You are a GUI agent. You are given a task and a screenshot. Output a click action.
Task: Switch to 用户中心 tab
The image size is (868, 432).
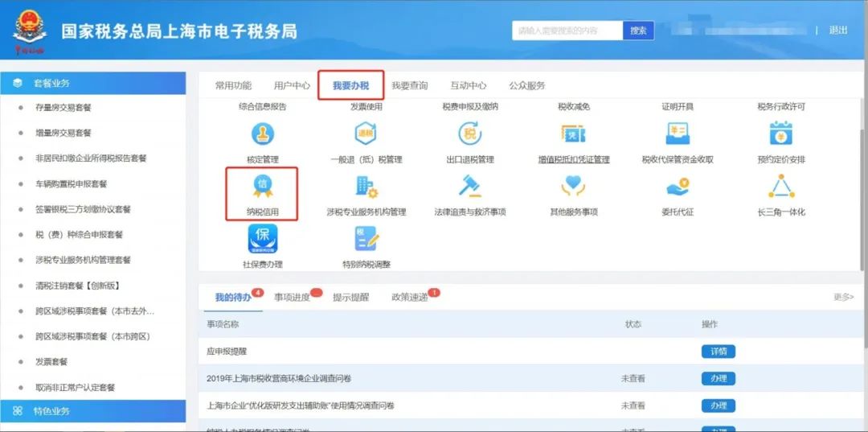(292, 85)
